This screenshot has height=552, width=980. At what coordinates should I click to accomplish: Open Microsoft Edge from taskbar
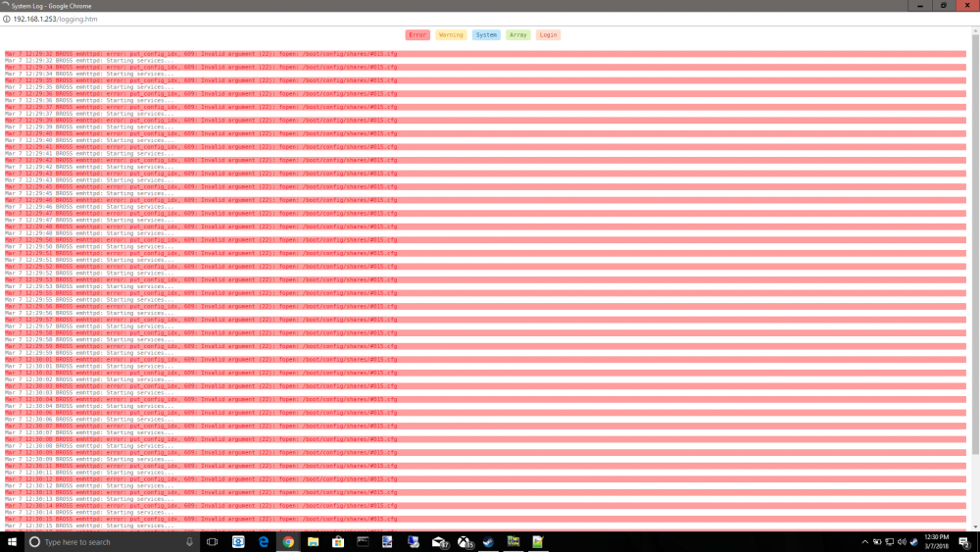click(263, 542)
